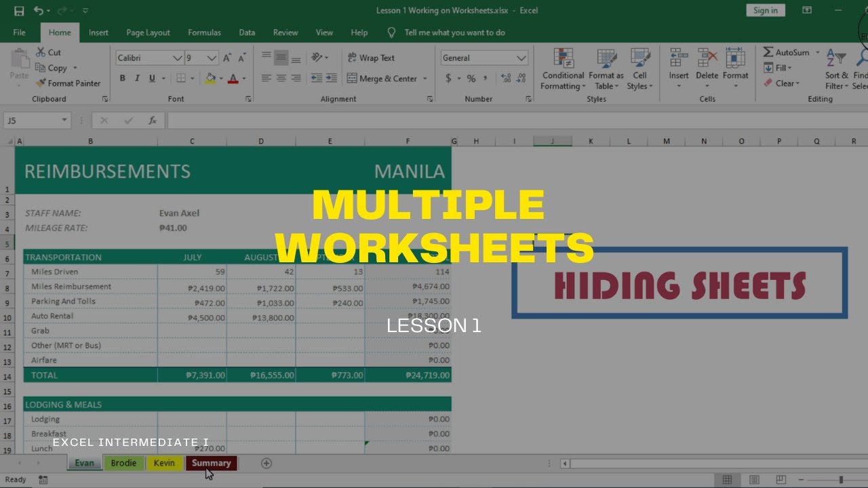Click the Select All corner triangle

[x=9, y=141]
